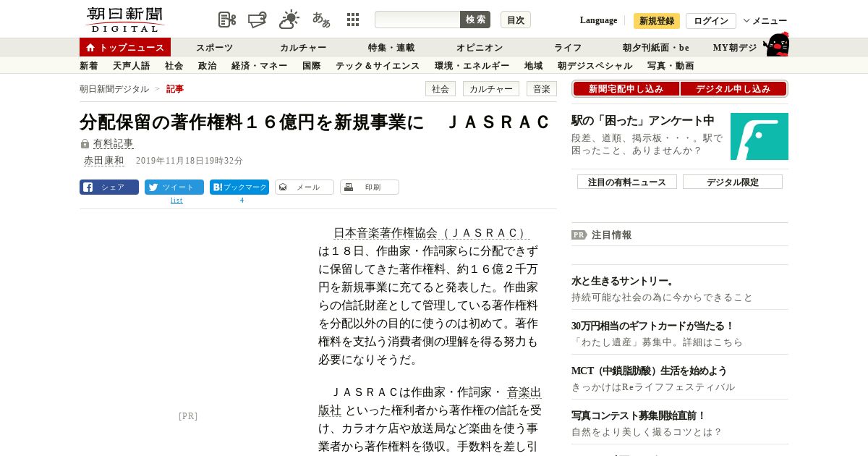Open 水と生きるサントリー。 ad link
The image size is (868, 456).
tap(623, 281)
